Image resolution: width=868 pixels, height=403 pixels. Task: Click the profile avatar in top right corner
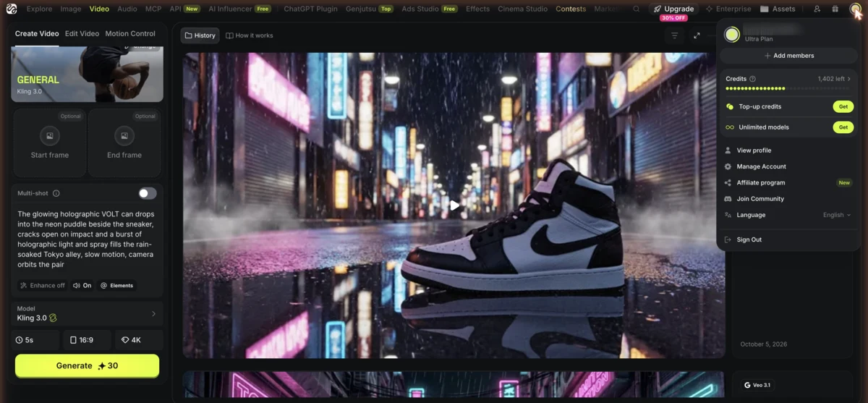[x=855, y=9]
